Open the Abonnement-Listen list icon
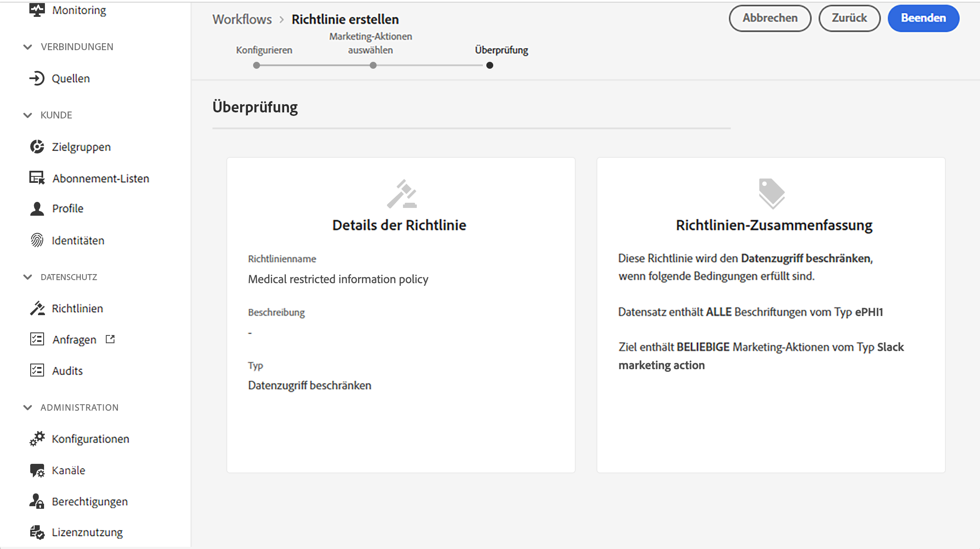The image size is (980, 549). point(37,178)
